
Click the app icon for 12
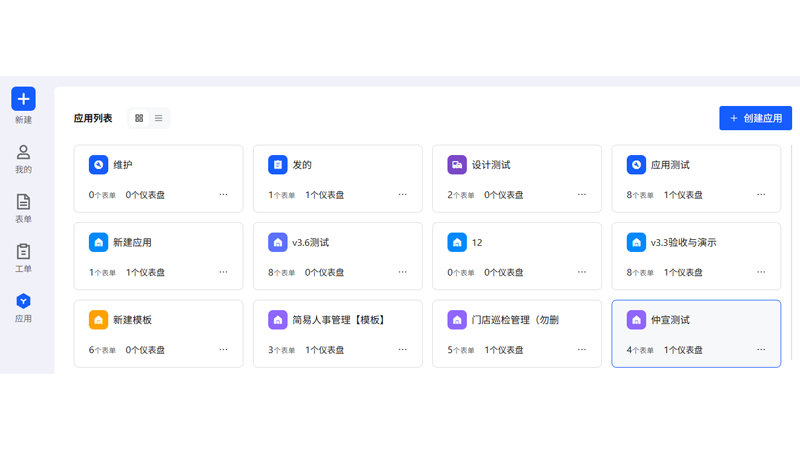point(457,242)
